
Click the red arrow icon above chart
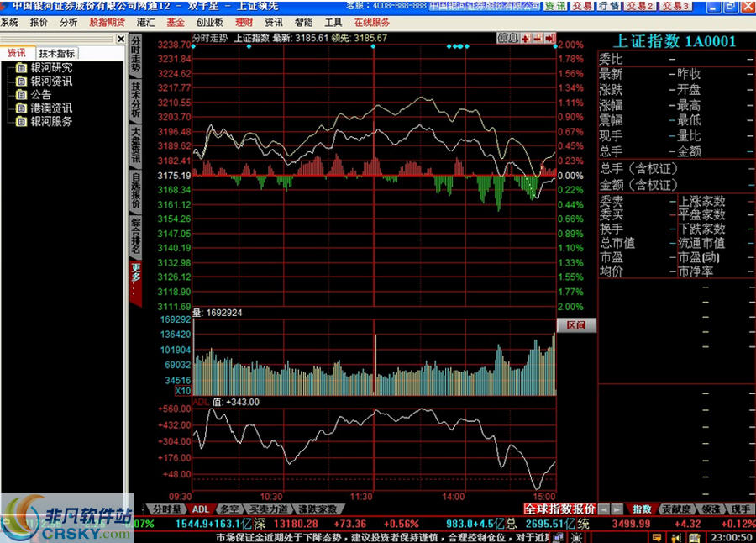tap(549, 38)
